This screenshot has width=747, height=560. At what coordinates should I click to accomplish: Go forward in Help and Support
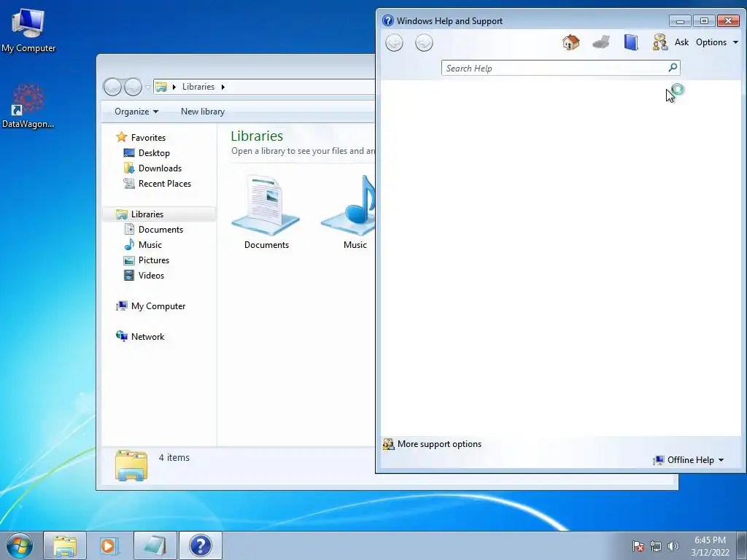(x=424, y=43)
